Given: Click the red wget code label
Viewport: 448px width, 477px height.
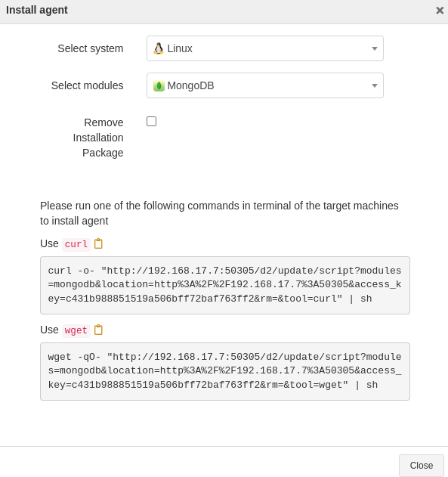Looking at the screenshot, I should [76, 330].
